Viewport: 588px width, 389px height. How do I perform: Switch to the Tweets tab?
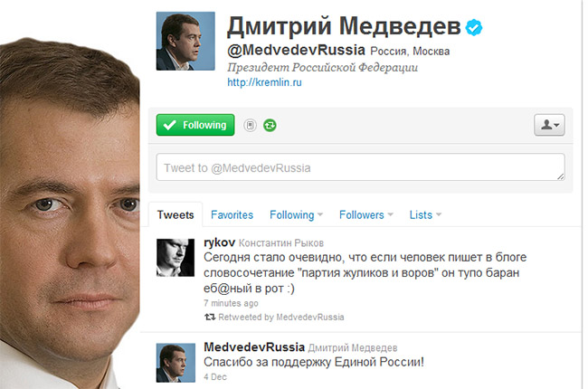(175, 215)
